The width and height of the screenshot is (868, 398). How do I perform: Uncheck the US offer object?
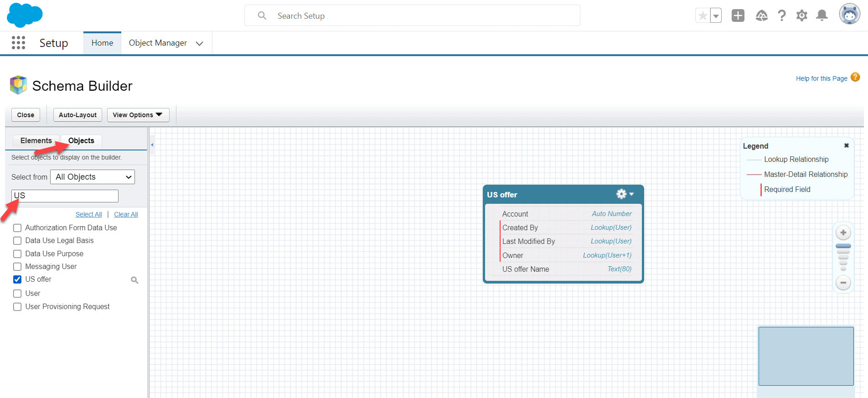pyautogui.click(x=17, y=279)
